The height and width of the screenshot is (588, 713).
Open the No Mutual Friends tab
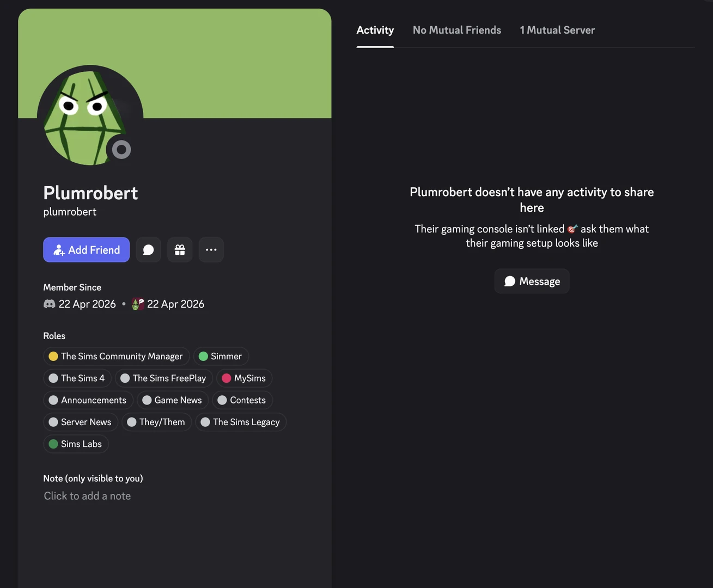(457, 30)
